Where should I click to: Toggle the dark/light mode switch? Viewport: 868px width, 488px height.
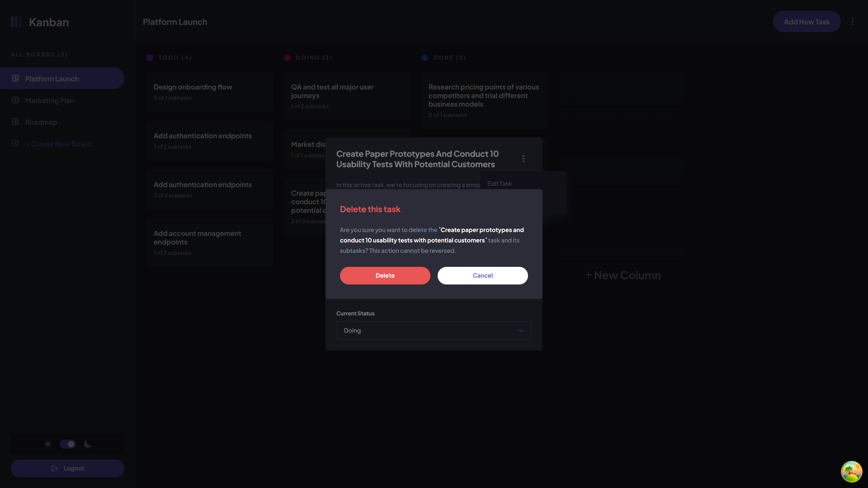(x=67, y=444)
